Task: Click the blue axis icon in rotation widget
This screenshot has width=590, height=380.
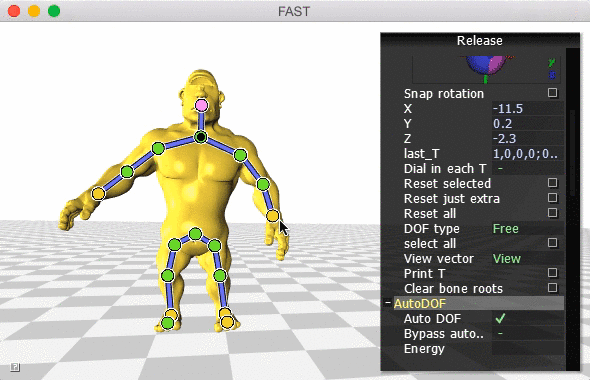Action: point(552,74)
